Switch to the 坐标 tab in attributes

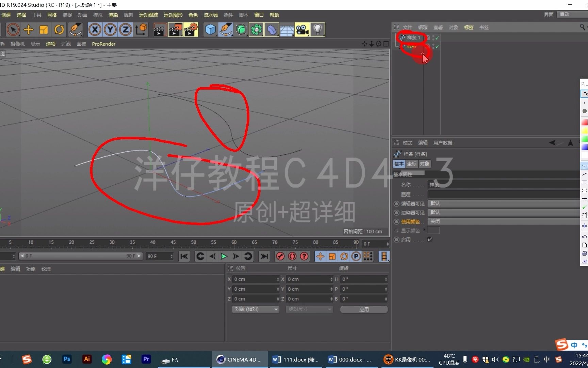pos(411,164)
